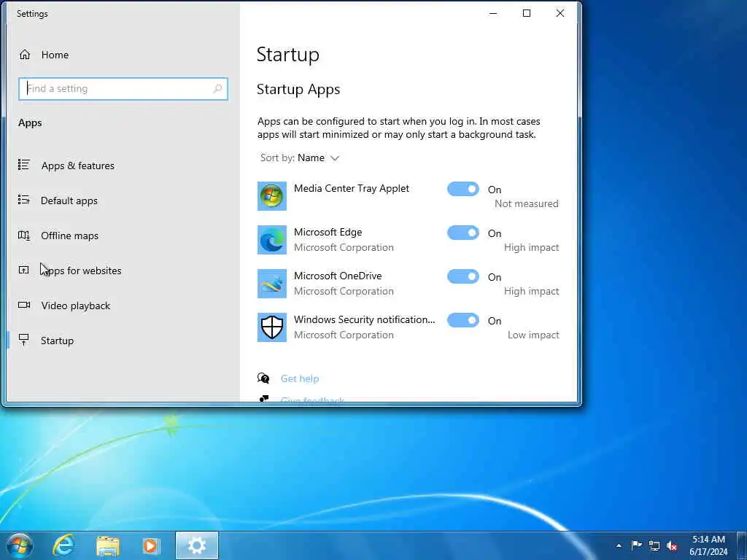Close the Settings window
747x560 pixels.
click(x=560, y=13)
